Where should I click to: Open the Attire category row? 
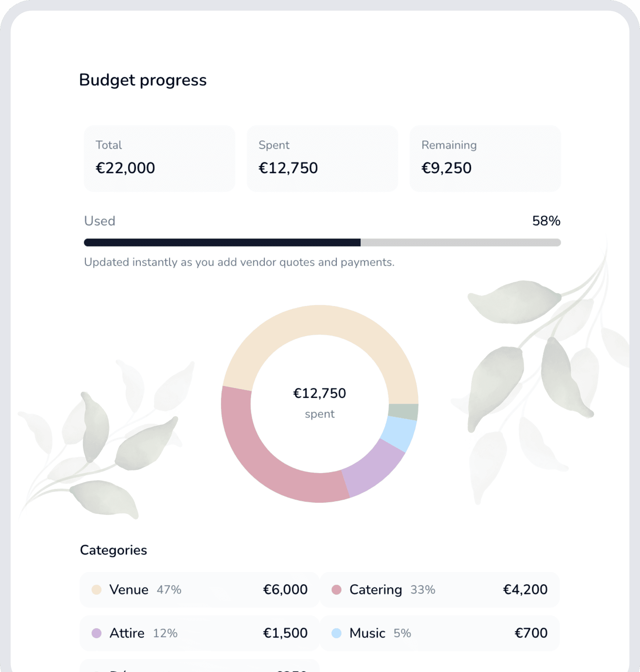point(198,633)
